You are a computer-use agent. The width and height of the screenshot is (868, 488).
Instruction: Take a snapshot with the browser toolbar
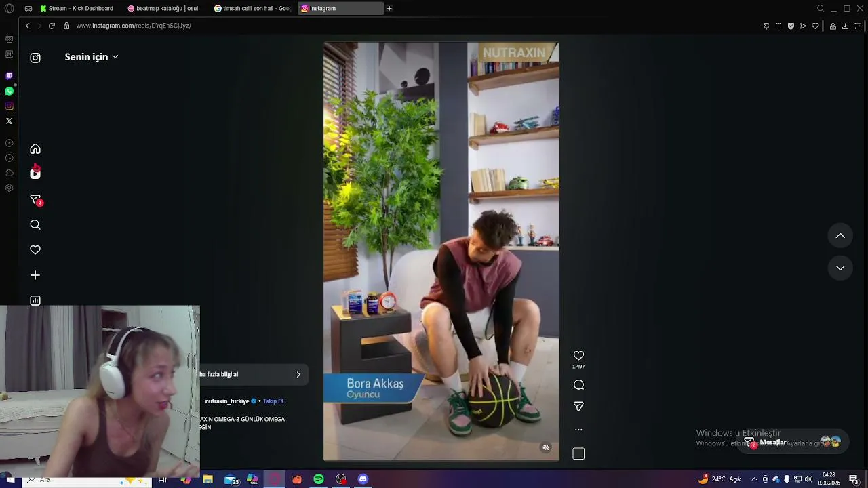pos(778,26)
